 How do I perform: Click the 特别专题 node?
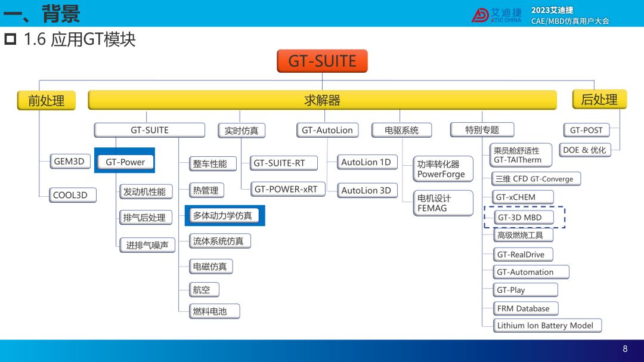tap(482, 130)
